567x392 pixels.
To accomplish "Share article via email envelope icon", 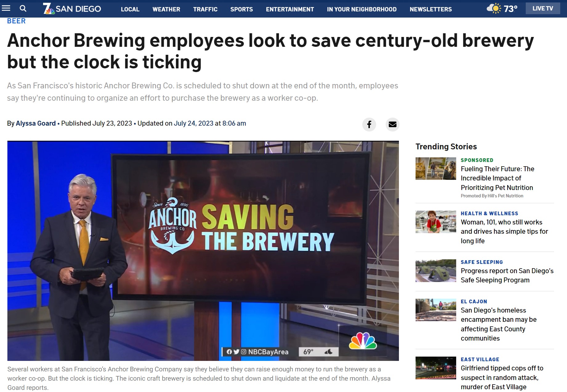I will click(392, 124).
